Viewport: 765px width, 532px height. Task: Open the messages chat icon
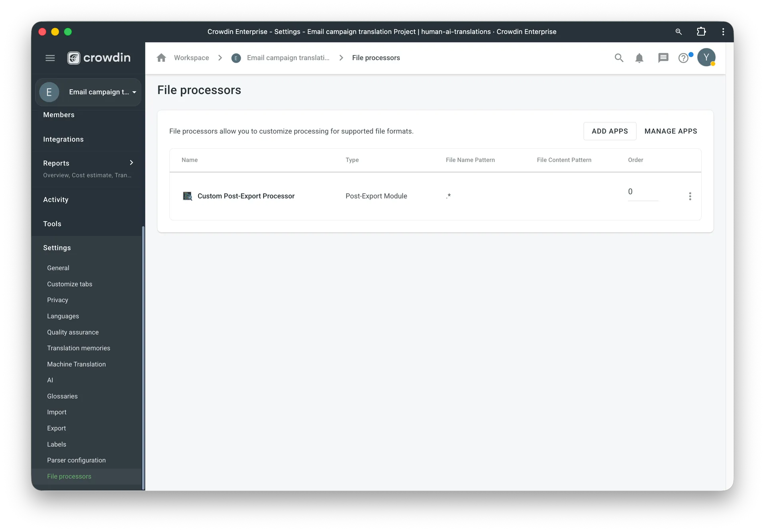click(663, 58)
